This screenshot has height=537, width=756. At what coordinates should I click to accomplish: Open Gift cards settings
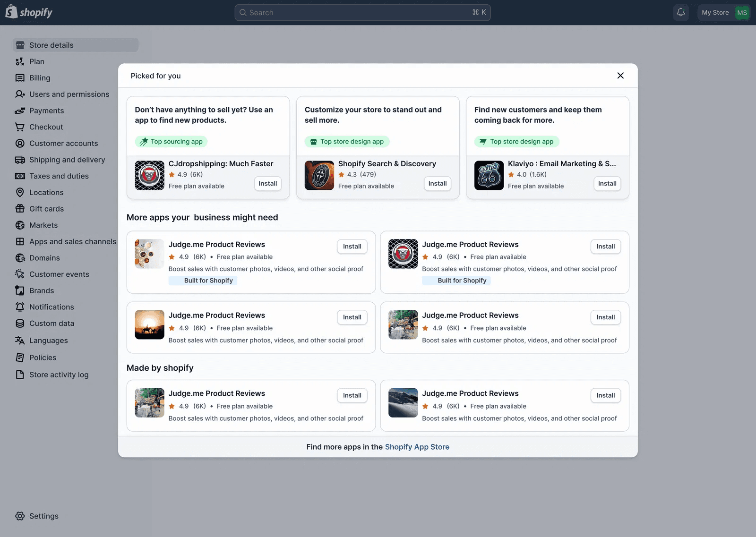coord(46,209)
